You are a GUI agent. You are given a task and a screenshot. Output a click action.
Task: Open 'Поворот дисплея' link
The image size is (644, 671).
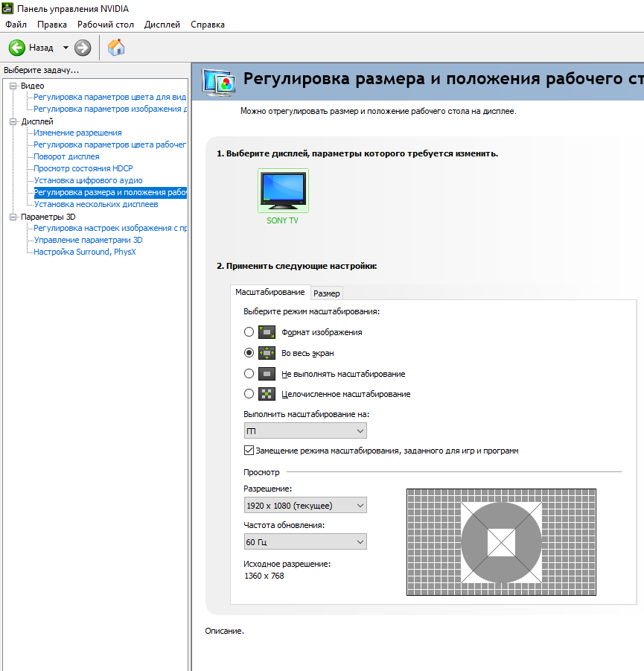point(66,156)
